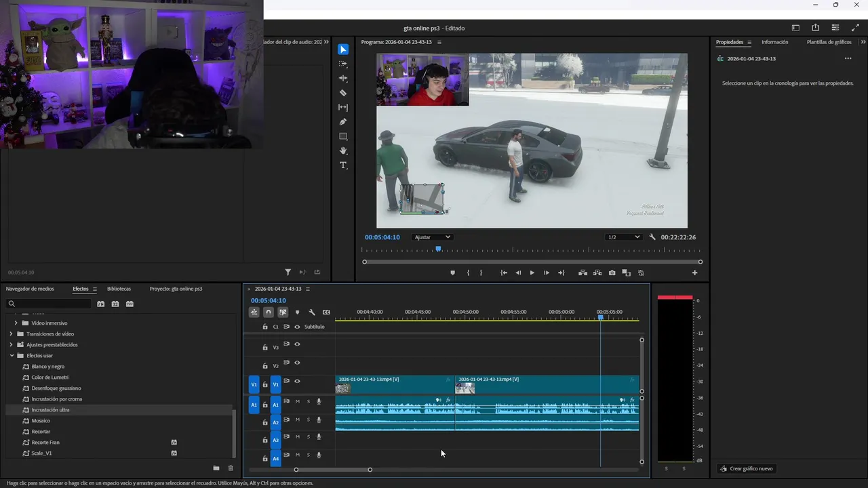Viewport: 868px width, 488px height.
Task: Filter effects by accelerated effects badge
Action: click(x=101, y=304)
